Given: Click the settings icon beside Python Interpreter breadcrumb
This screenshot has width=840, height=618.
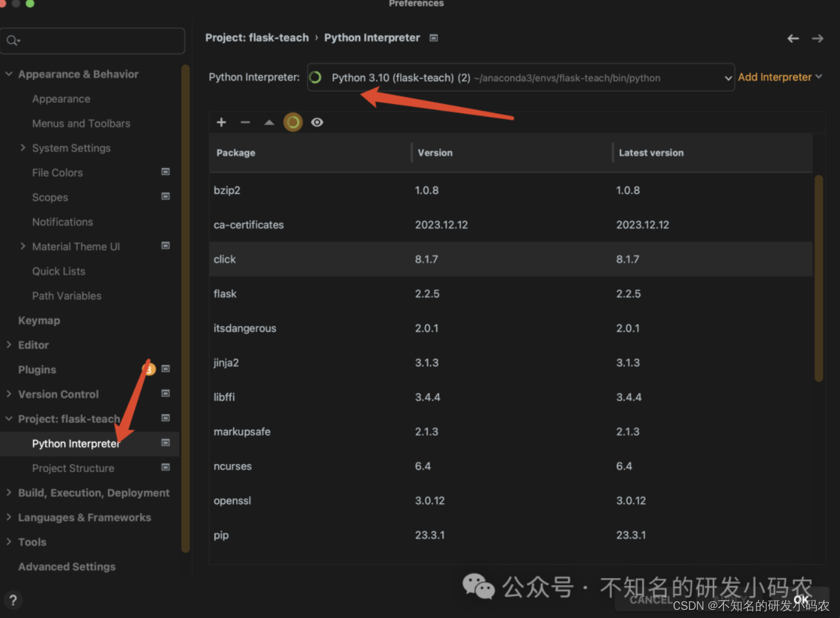Looking at the screenshot, I should (433, 37).
